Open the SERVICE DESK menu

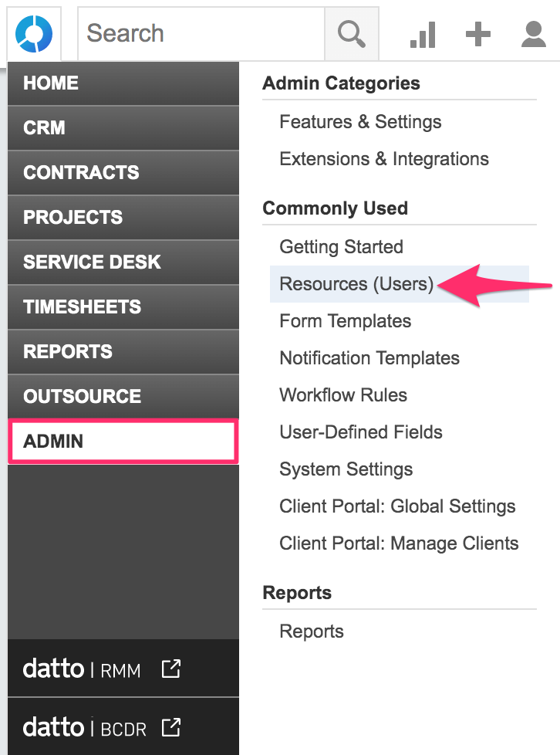pos(123,262)
